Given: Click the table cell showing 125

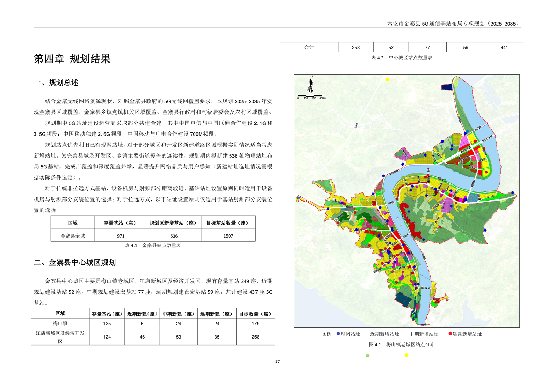Looking at the screenshot, I should (107, 324).
